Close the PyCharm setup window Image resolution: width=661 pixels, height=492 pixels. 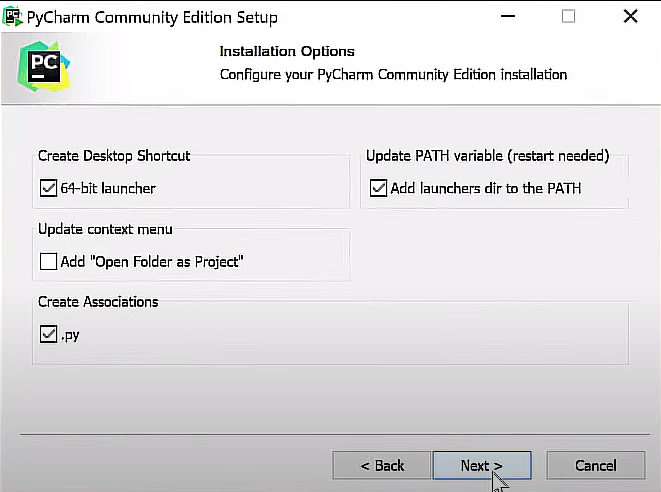[x=630, y=17]
